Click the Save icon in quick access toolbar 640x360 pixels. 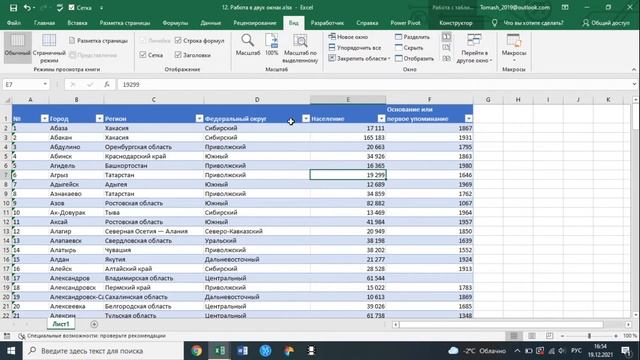click(x=13, y=7)
